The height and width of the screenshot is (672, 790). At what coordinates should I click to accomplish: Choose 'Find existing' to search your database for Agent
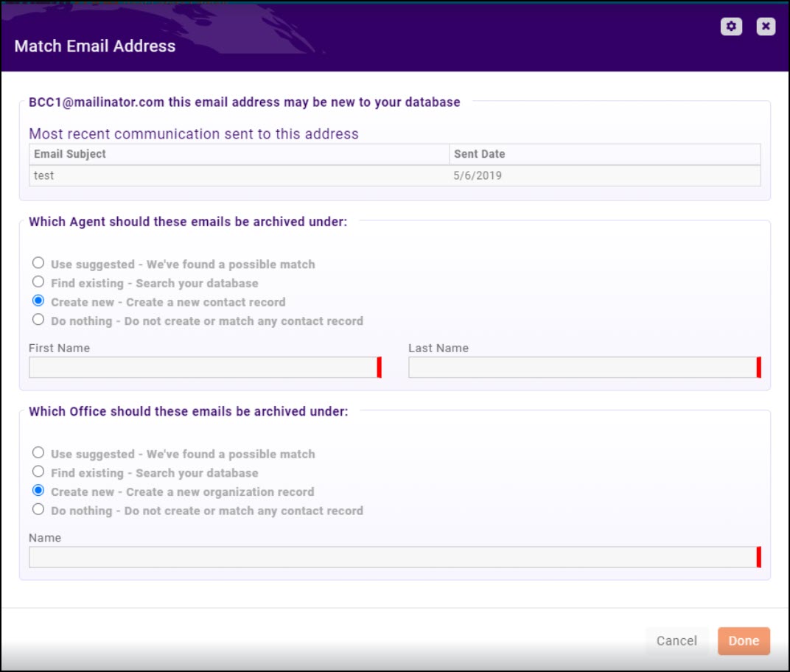click(x=38, y=281)
